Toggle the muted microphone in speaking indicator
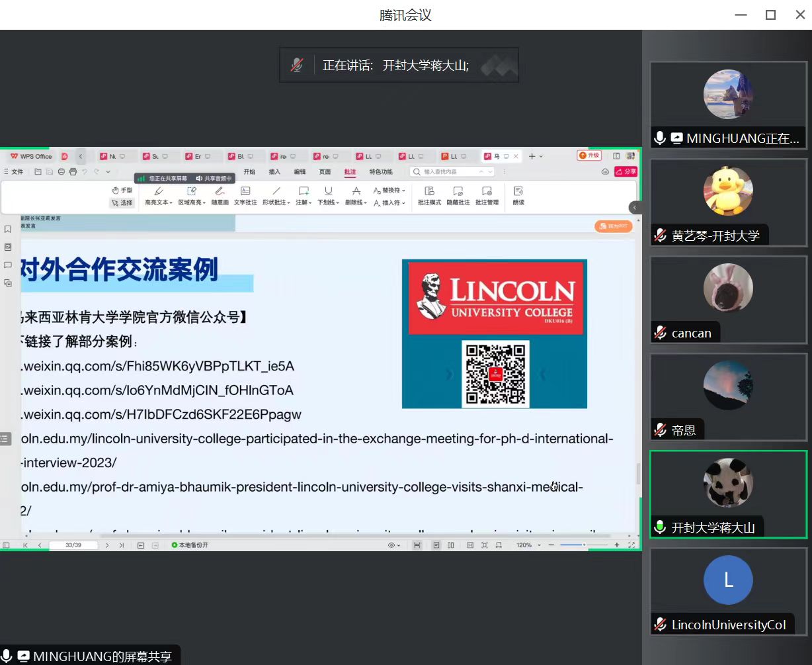 [x=297, y=66]
